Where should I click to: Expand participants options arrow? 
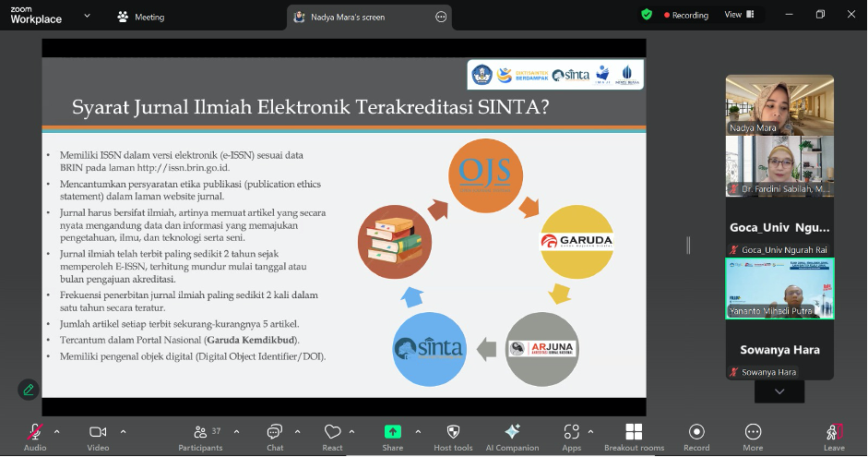click(236, 431)
